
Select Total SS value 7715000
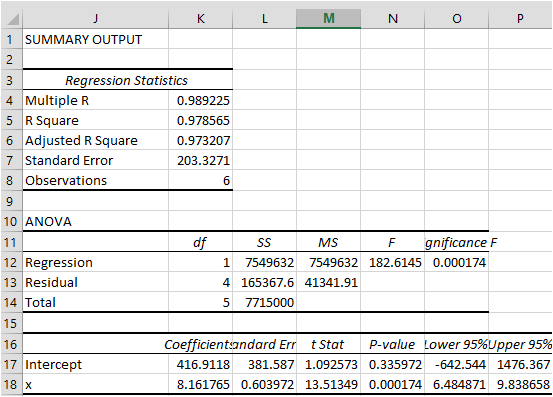click(x=265, y=302)
